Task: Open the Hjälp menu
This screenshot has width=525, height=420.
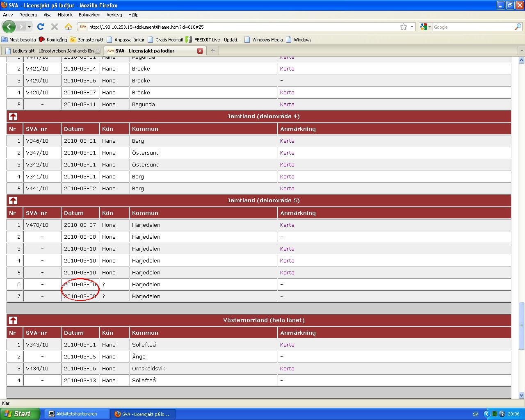Action: tap(133, 15)
